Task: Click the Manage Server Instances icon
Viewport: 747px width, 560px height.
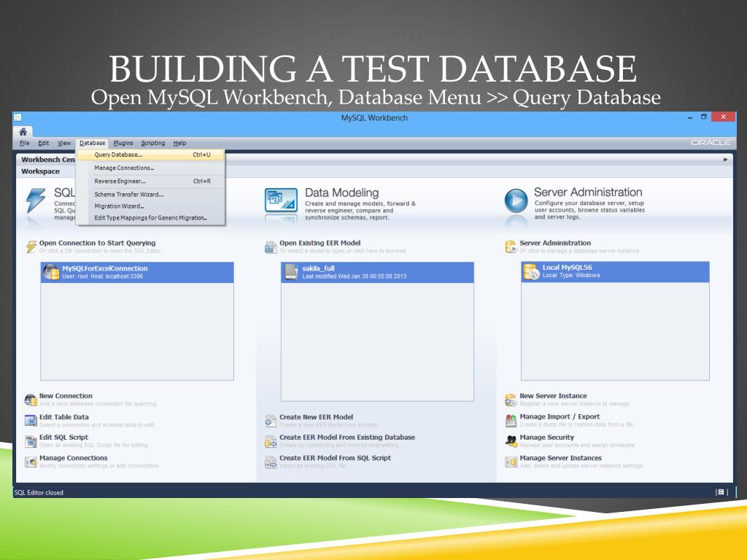Action: pos(511,462)
